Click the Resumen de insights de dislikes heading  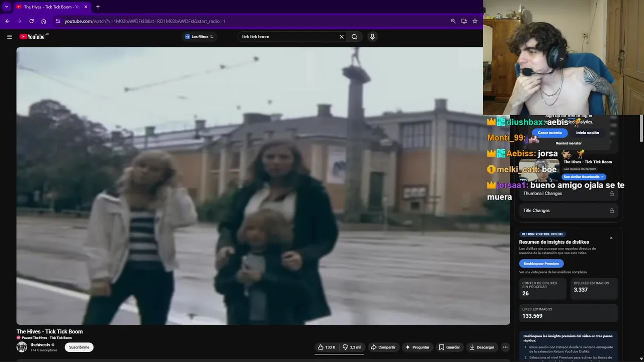coord(554,242)
